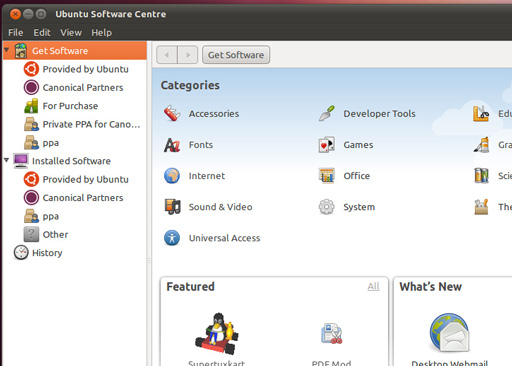Click the For Purchase coins icon

click(x=31, y=106)
